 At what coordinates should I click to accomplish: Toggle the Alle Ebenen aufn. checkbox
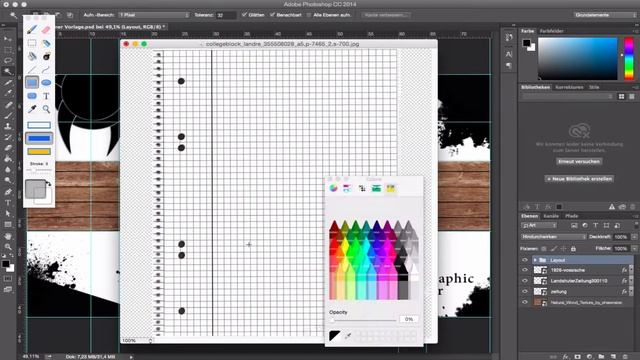click(x=309, y=15)
